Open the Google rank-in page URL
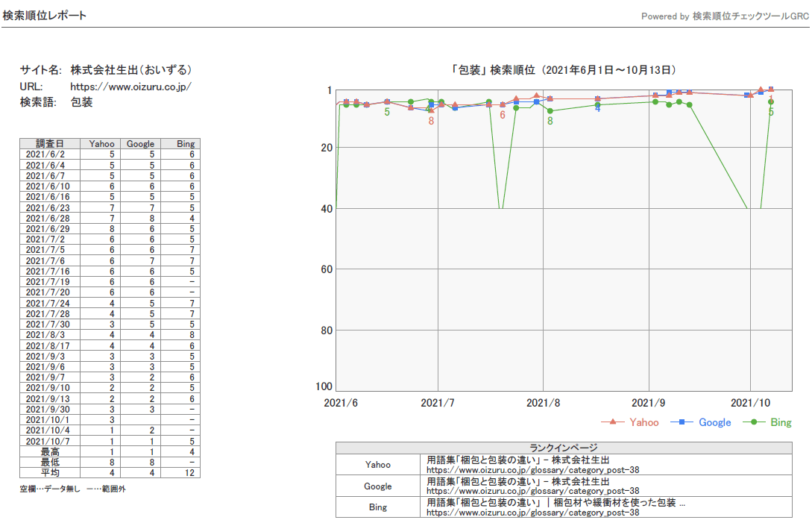 (x=533, y=491)
